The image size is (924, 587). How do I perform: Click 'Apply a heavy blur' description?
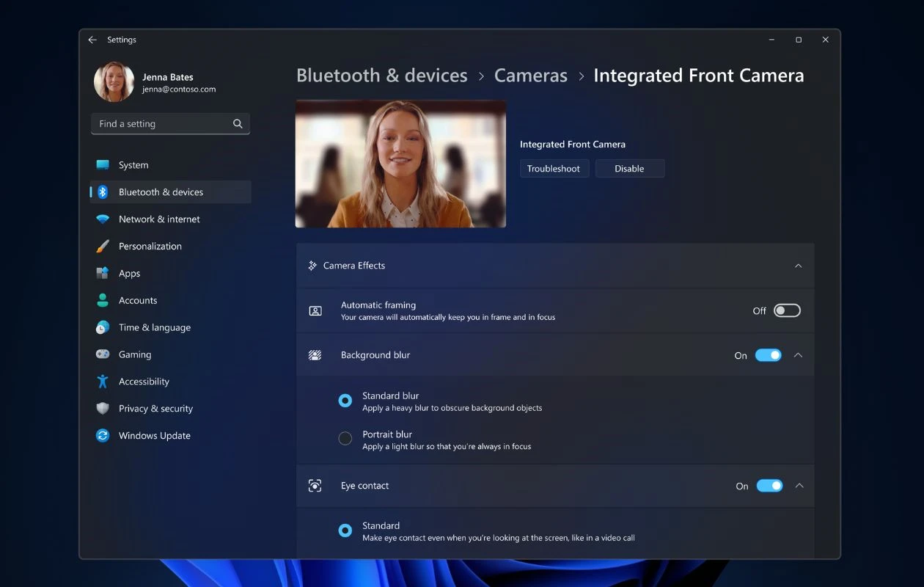(452, 408)
